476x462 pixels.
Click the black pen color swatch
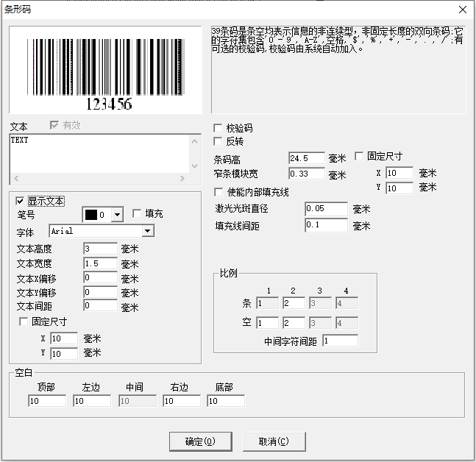pyautogui.click(x=91, y=215)
